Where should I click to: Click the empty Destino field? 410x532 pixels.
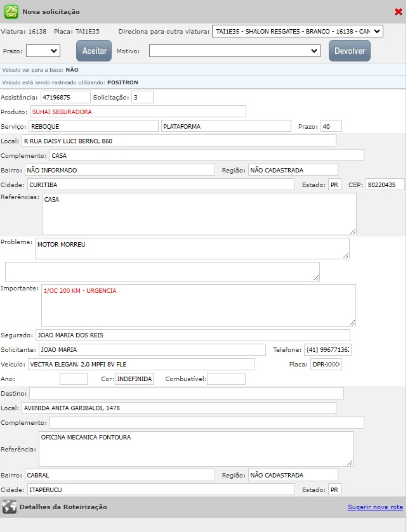tap(186, 394)
